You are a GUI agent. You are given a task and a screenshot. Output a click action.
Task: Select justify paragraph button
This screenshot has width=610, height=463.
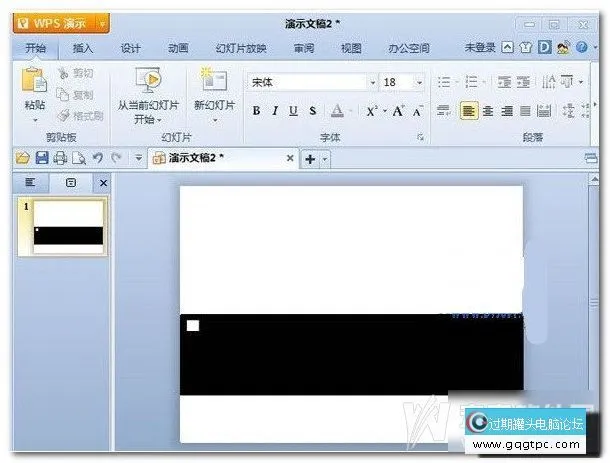pyautogui.click(x=526, y=111)
